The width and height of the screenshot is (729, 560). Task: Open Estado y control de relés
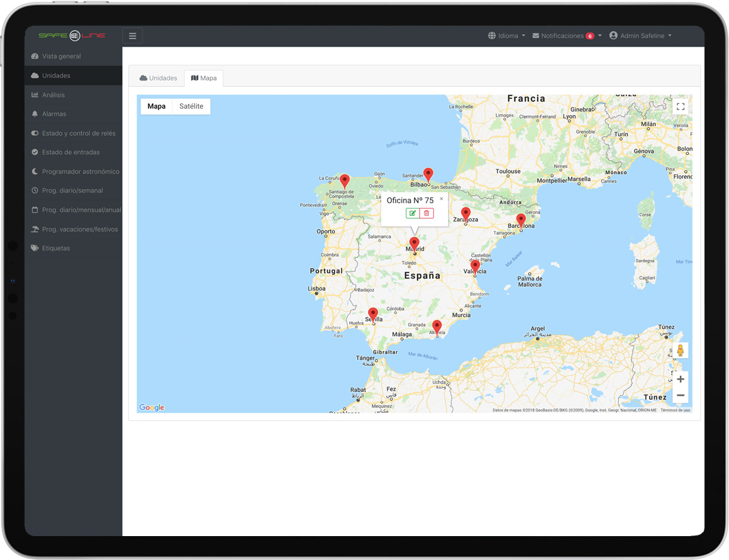74,133
